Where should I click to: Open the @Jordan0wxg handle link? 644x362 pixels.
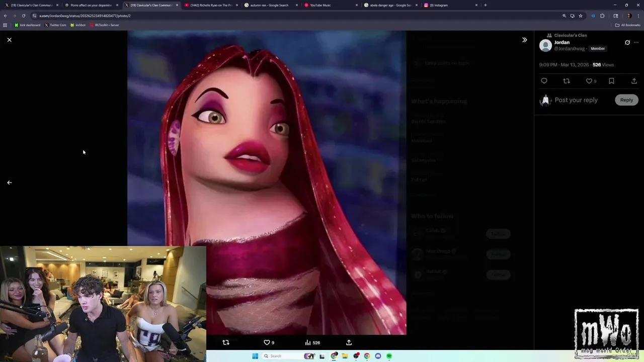pos(570,49)
